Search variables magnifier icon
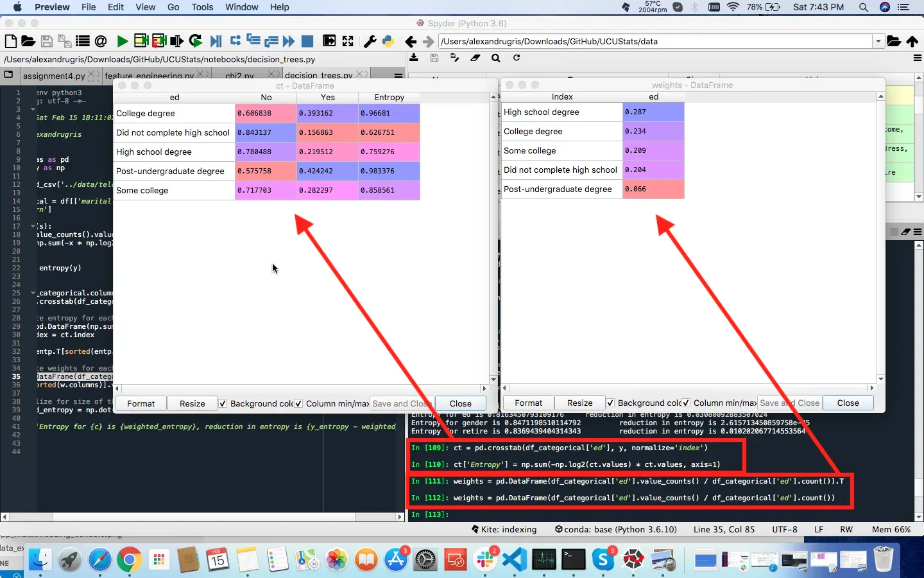The image size is (924, 578). pos(496,58)
